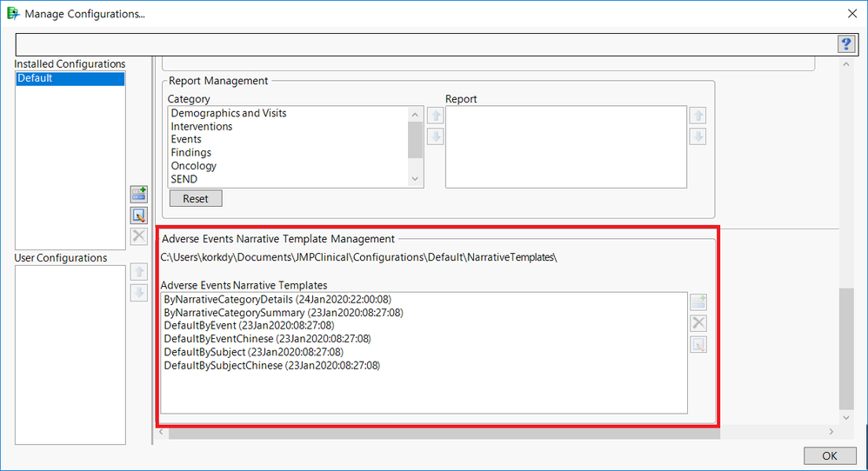Select DefaultBySubjectChinese template

pyautogui.click(x=272, y=365)
